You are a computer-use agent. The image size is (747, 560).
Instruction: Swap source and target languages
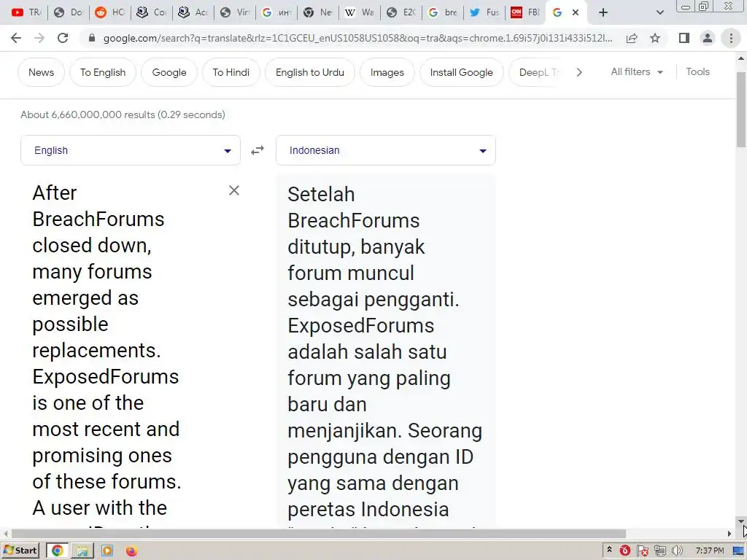(x=258, y=150)
